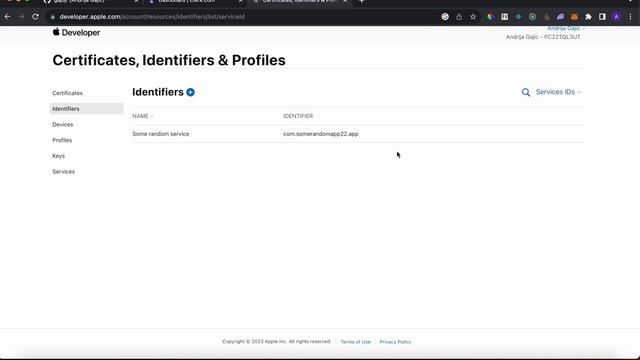Click the colorful pinwheel extension icon

pos(491,17)
